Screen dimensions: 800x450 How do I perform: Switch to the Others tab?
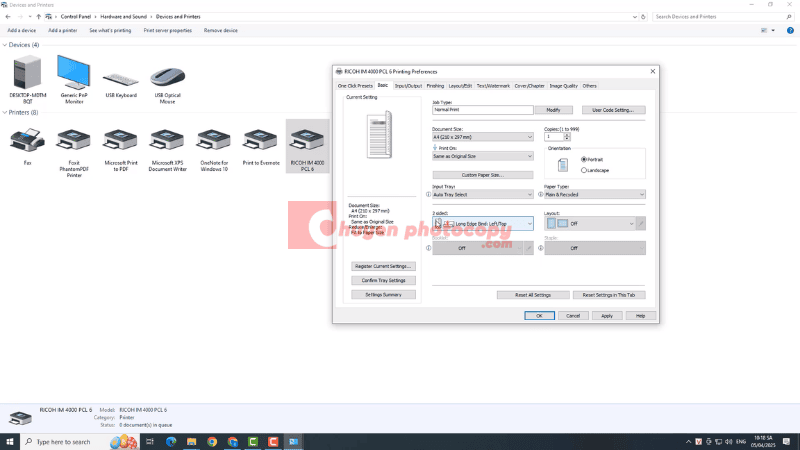pyautogui.click(x=589, y=86)
